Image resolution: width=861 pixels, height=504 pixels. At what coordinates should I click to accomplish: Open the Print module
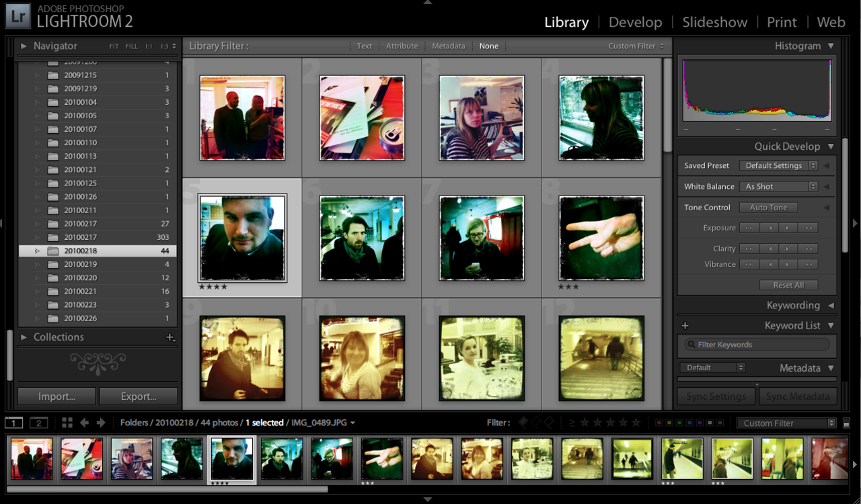(782, 22)
